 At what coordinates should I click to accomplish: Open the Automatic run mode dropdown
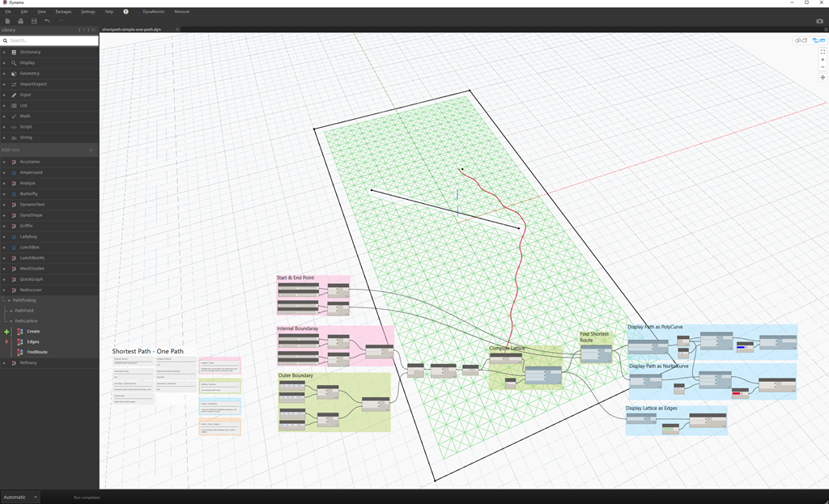[x=20, y=497]
